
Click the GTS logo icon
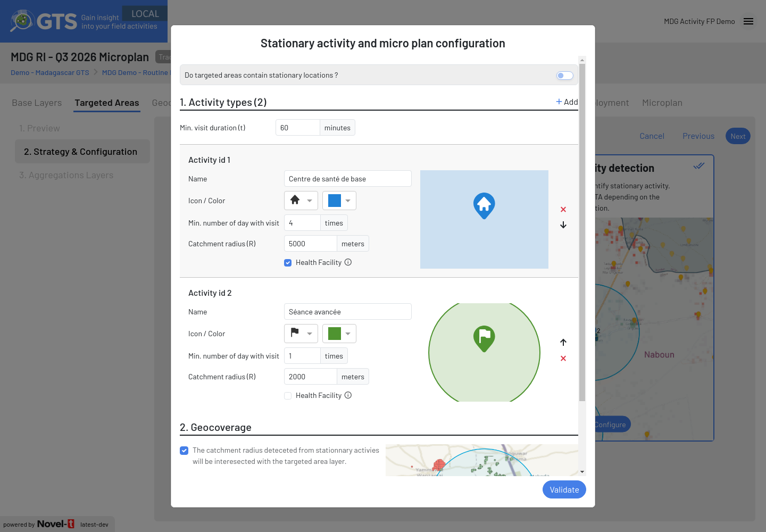point(22,21)
